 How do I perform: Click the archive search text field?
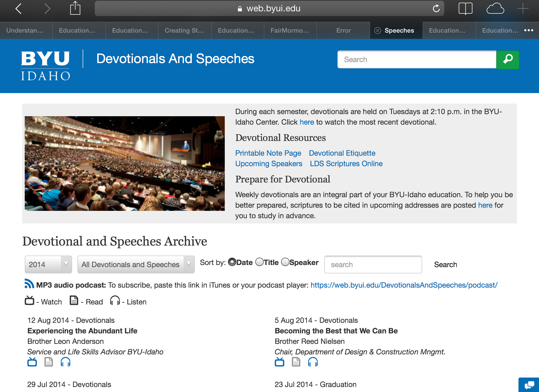click(373, 264)
